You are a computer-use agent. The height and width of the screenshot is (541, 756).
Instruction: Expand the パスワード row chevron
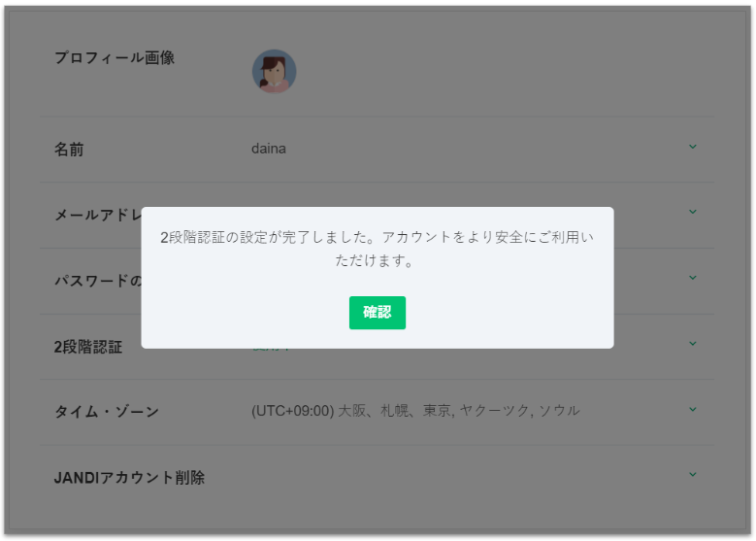[693, 277]
